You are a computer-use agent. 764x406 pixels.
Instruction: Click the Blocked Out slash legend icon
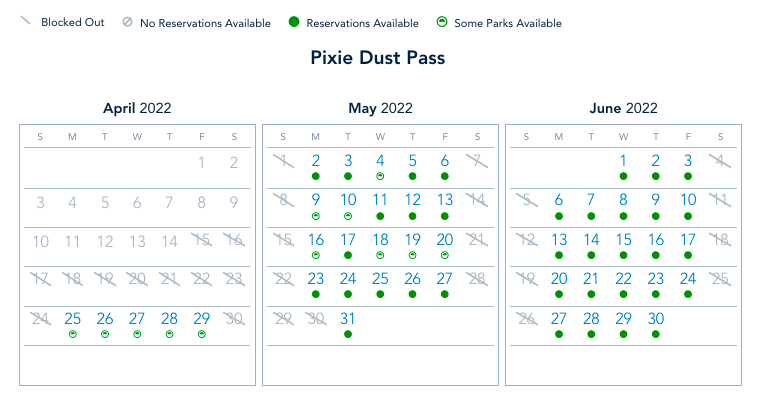click(x=26, y=22)
